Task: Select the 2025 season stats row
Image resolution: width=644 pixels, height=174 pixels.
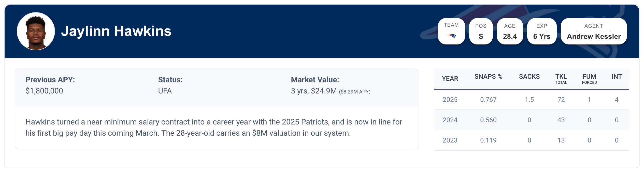Action: tap(531, 100)
